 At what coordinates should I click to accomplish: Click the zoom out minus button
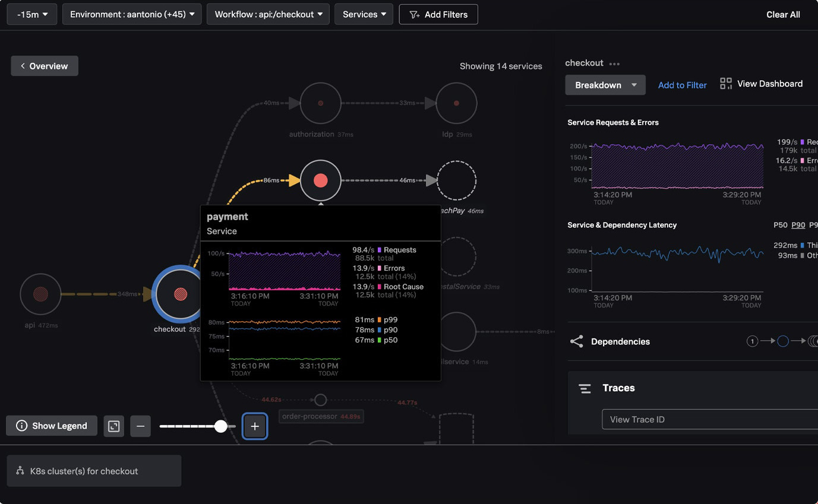tap(140, 426)
